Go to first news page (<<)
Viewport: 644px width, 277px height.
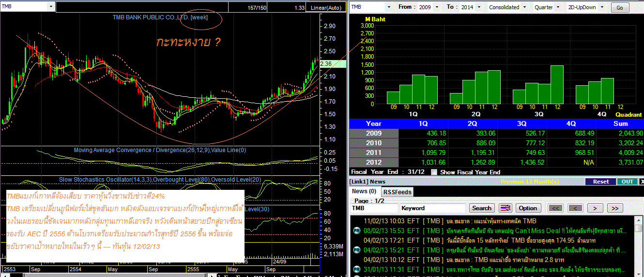click(x=556, y=208)
